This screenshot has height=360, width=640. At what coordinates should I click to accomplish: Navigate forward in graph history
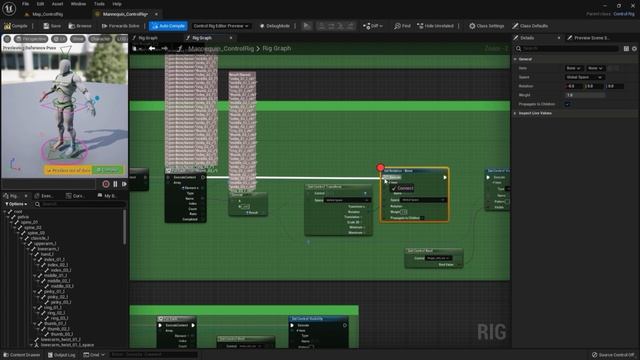click(164, 49)
